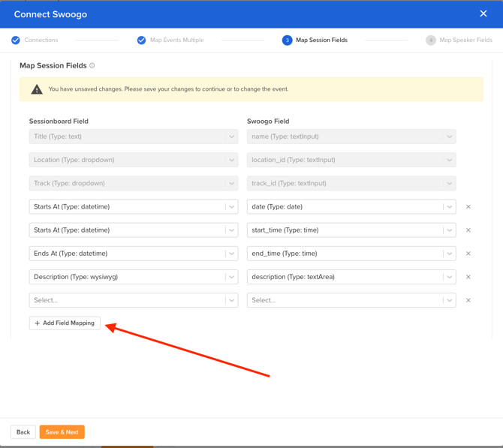Open the Starts At dropdown mapped to start_time

pyautogui.click(x=134, y=230)
